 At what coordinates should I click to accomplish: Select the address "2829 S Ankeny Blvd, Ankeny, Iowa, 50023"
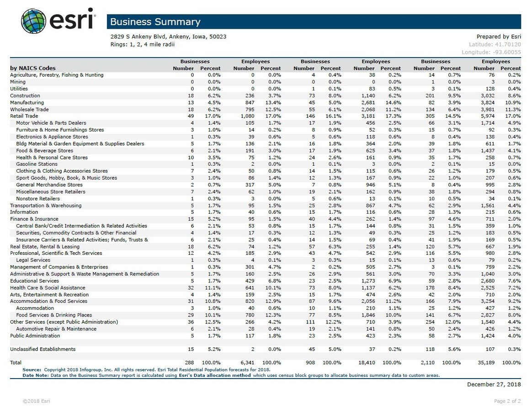168,37
